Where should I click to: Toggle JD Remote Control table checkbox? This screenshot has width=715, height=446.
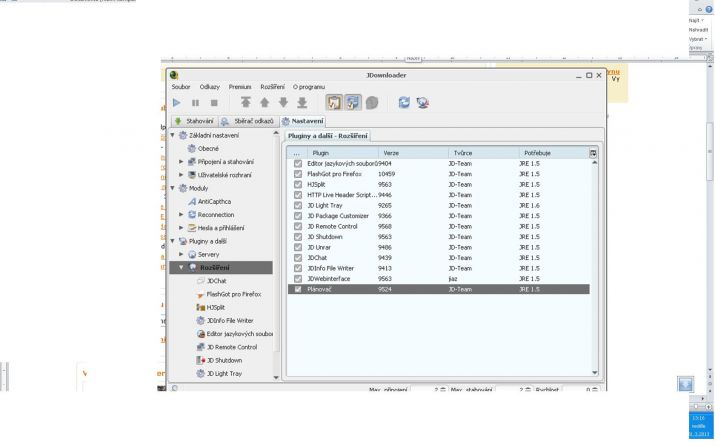[298, 226]
